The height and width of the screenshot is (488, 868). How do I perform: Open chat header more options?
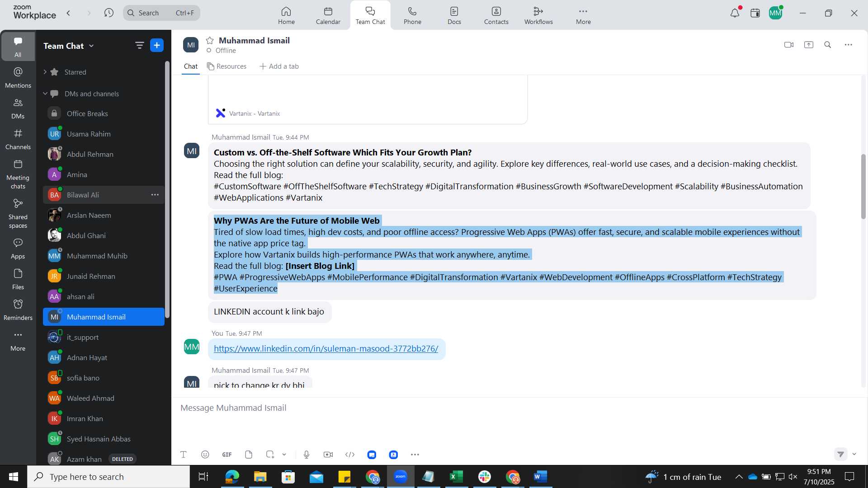(x=849, y=45)
